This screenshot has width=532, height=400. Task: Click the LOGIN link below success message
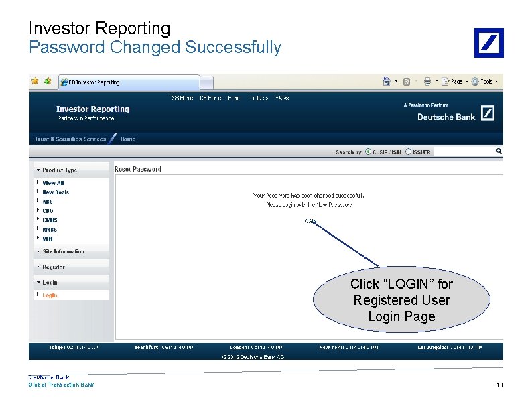click(310, 221)
